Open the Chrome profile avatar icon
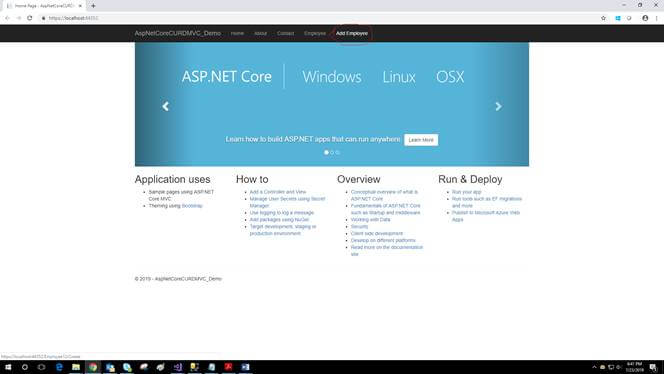Image resolution: width=664 pixels, height=374 pixels. tap(645, 18)
